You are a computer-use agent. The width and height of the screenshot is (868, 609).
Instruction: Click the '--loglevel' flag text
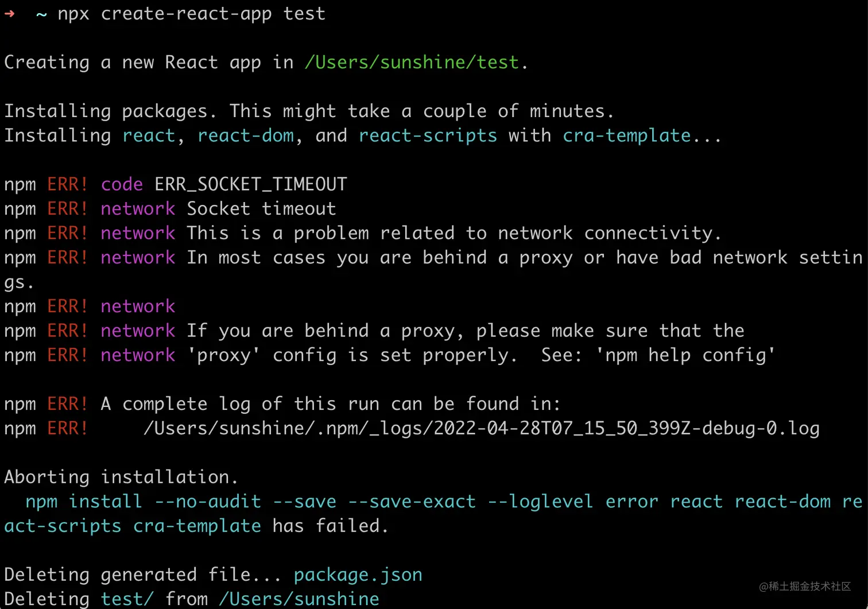point(540,502)
